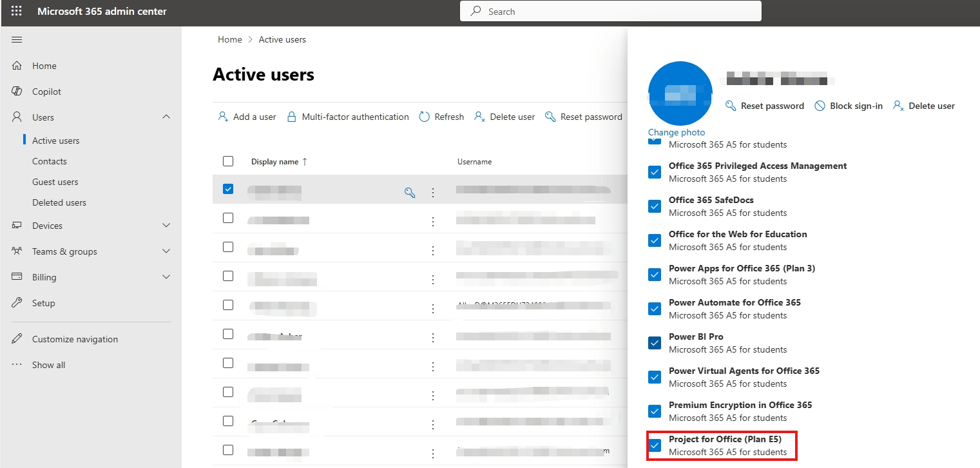Screen dimensions: 980x468
Task: Select Active users in the left navigation
Action: point(56,141)
